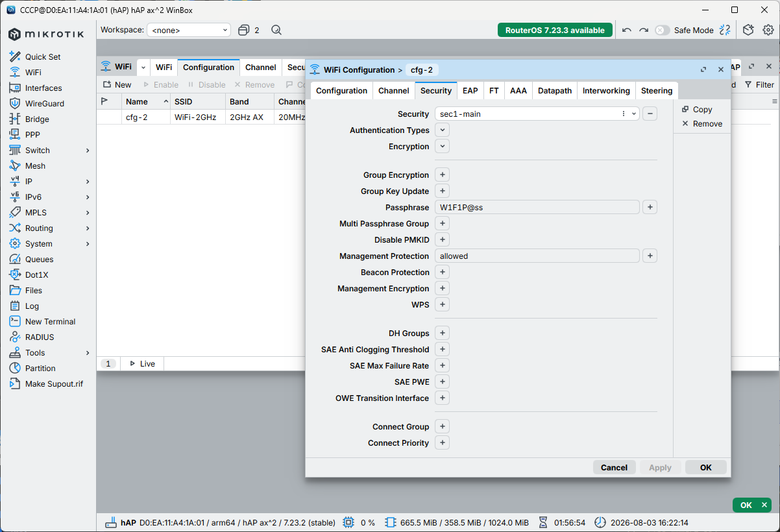The width and height of the screenshot is (780, 532).
Task: Click New in WiFi window toolbar
Action: coord(117,85)
